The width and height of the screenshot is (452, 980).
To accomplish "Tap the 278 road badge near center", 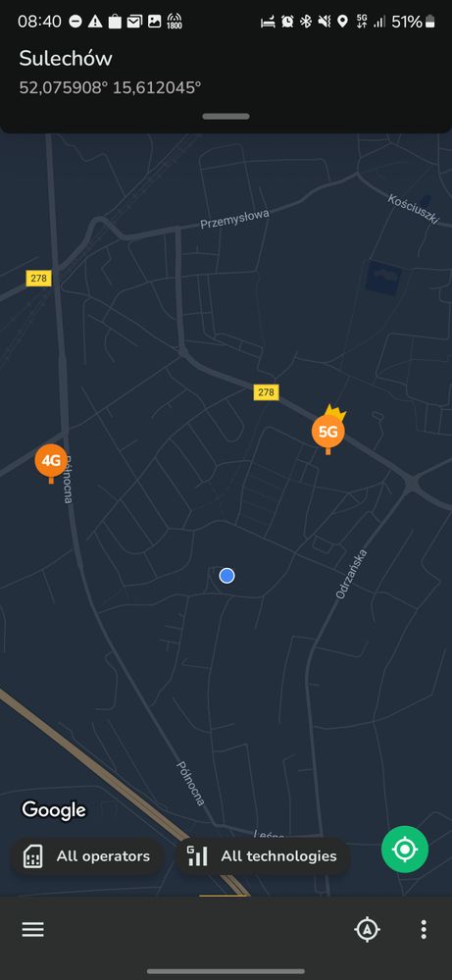I will 266,392.
